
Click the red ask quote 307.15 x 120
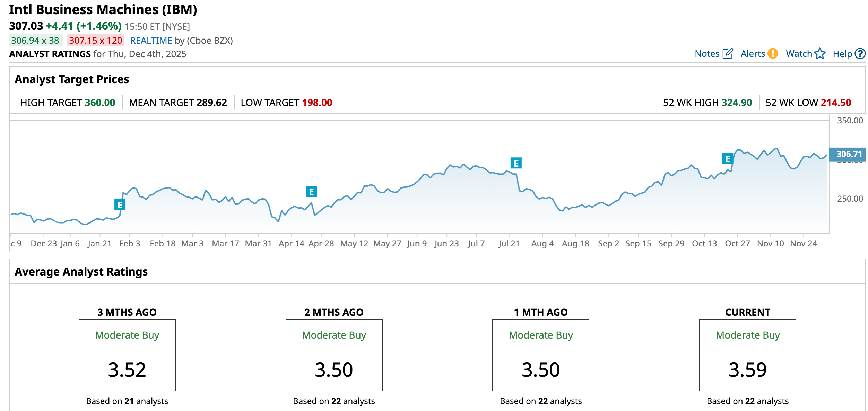coord(95,41)
